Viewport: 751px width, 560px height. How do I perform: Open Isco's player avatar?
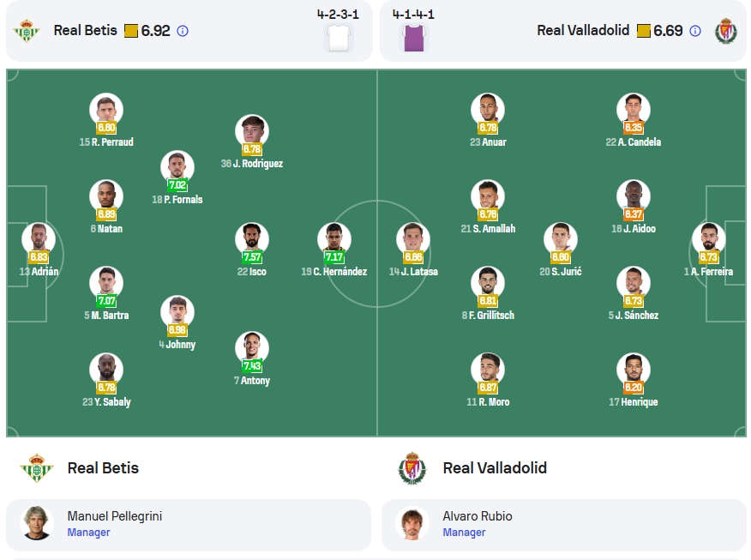[252, 239]
